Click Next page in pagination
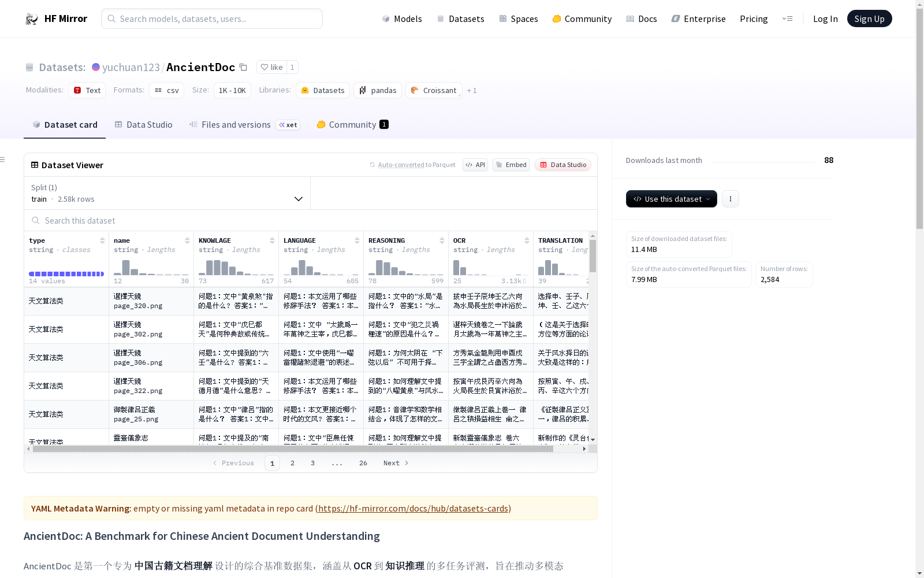This screenshot has height=578, width=924. click(x=396, y=463)
